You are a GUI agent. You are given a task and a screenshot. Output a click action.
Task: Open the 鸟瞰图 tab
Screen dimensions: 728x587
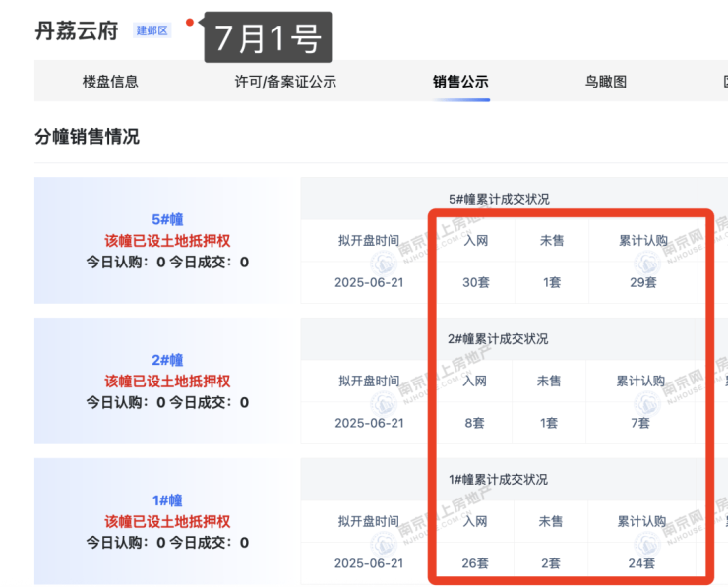pyautogui.click(x=606, y=82)
